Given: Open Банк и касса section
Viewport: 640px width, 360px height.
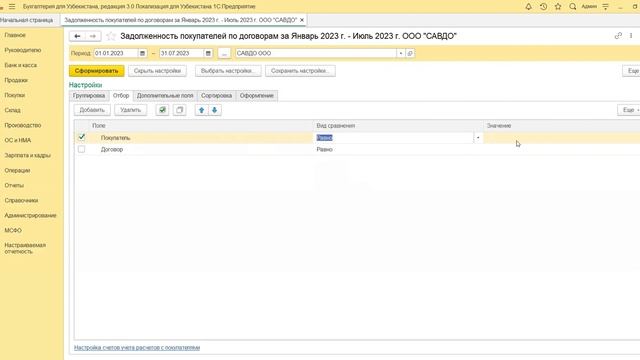Looking at the screenshot, I should [21, 65].
